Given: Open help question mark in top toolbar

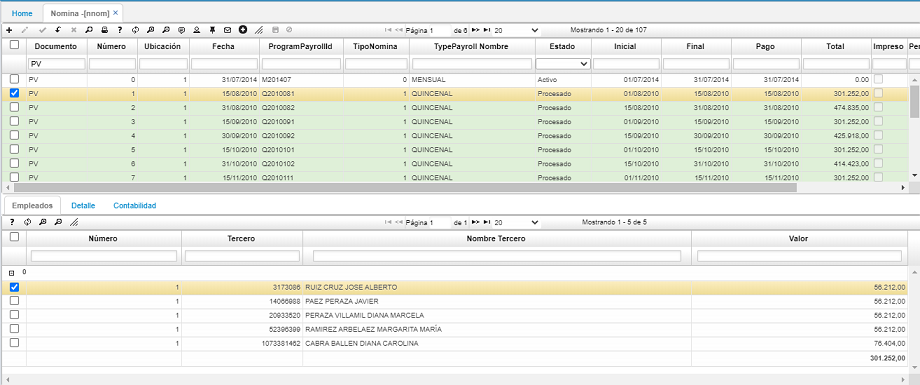Looking at the screenshot, I should [120, 30].
